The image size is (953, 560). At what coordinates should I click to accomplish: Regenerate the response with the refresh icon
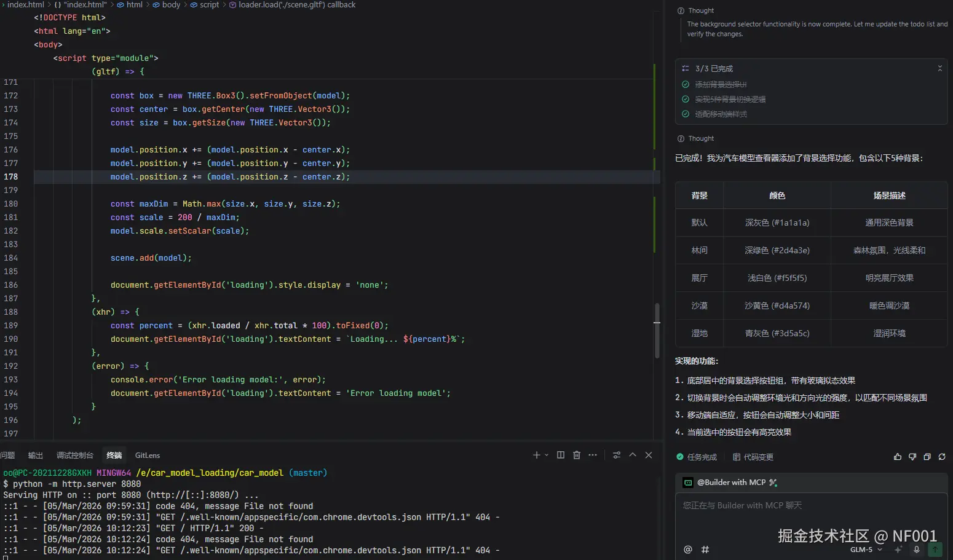[x=941, y=457]
